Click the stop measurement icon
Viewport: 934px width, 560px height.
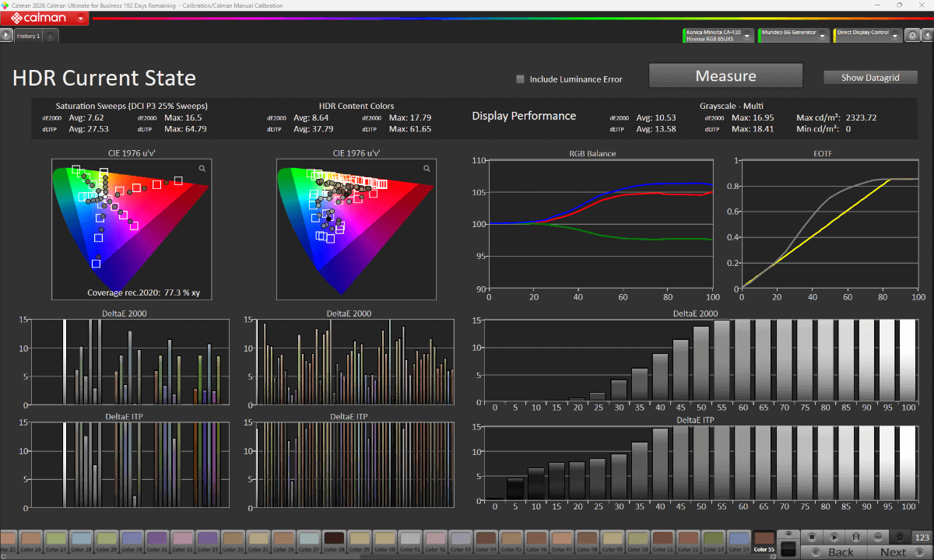(x=811, y=537)
